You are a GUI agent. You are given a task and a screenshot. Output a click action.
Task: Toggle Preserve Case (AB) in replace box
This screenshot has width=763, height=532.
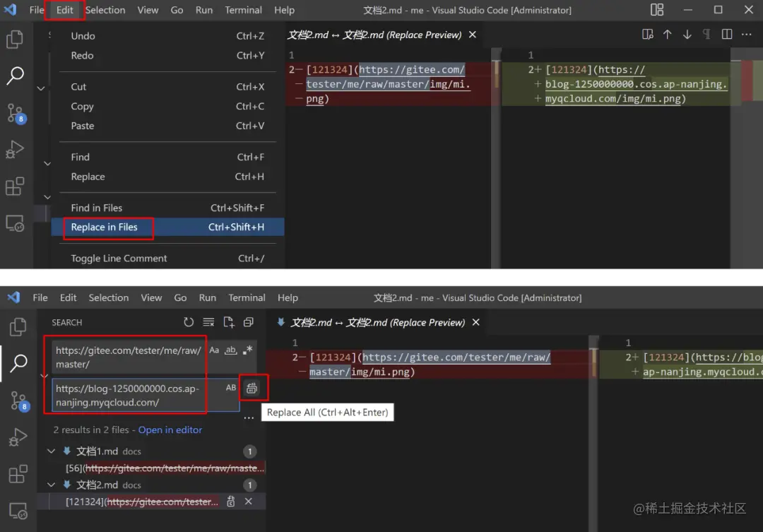(230, 388)
